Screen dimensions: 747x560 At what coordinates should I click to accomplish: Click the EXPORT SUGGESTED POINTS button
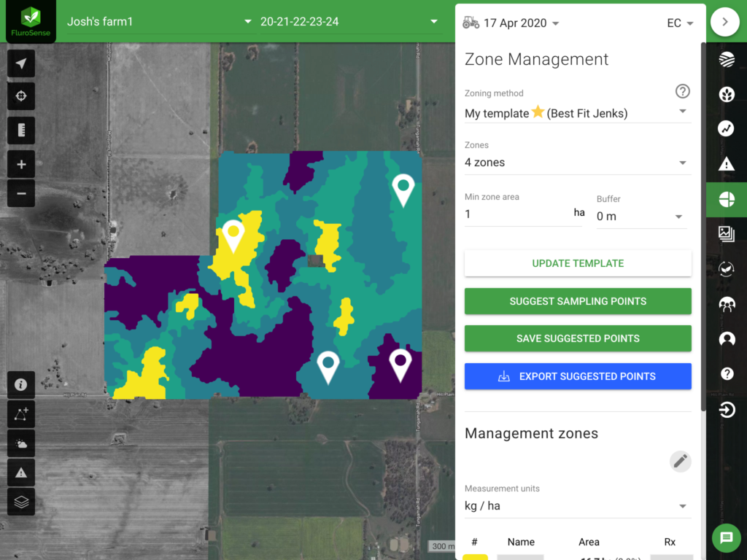578,376
